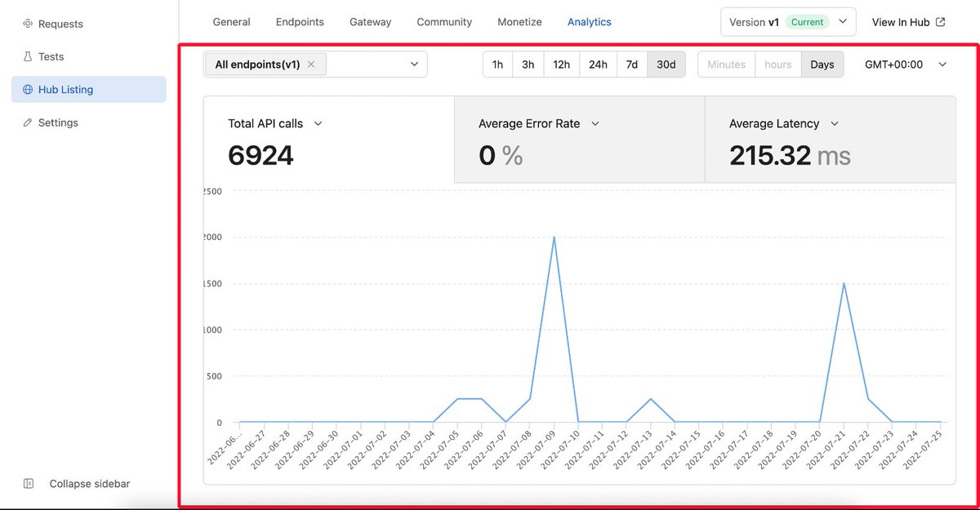Viewport: 980px width, 510px height.
Task: Choose Days resolution
Action: 822,64
